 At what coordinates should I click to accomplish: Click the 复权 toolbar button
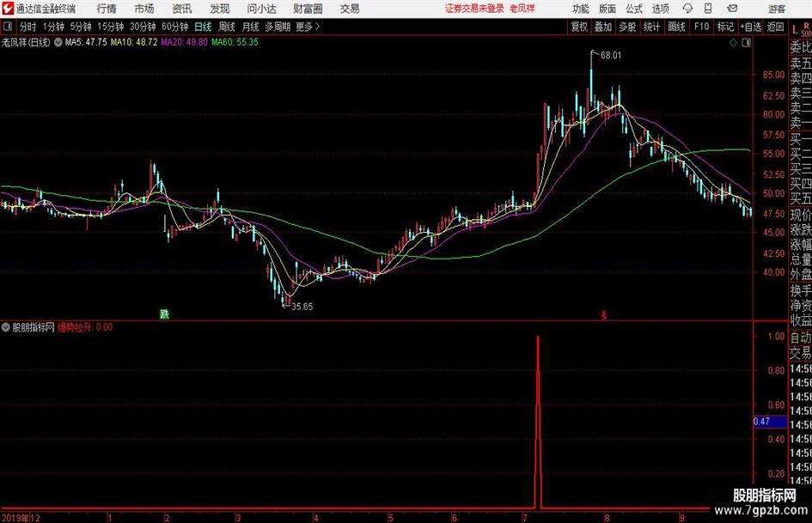pyautogui.click(x=579, y=27)
